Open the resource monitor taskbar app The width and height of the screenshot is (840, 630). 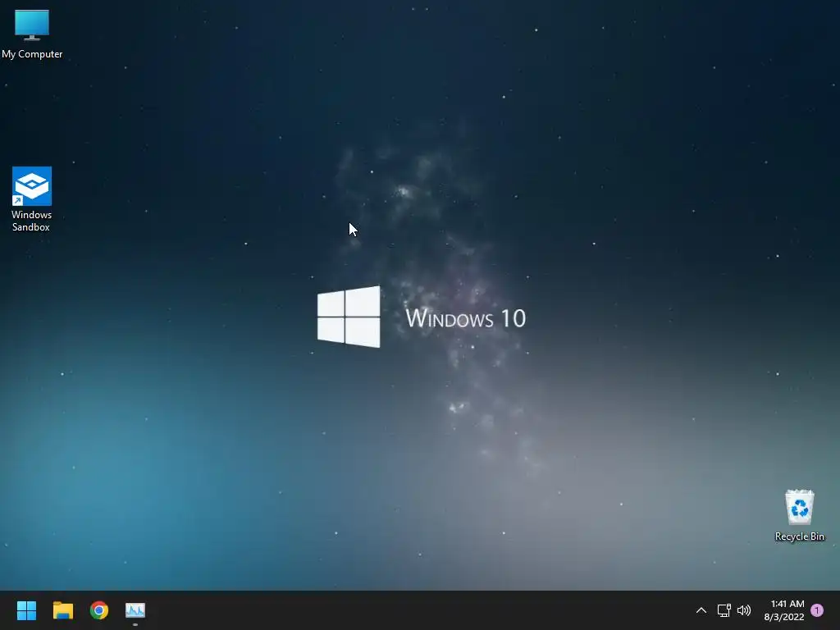click(135, 610)
